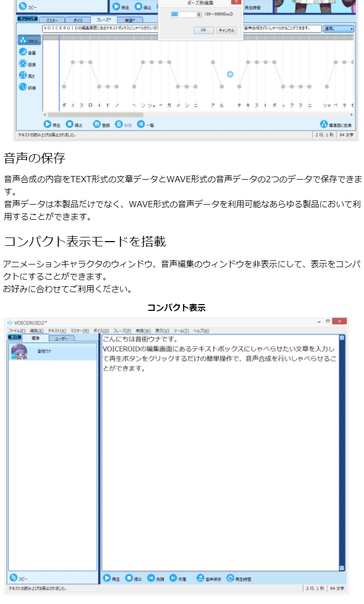Open the ツール(T) menu
364x604 pixels.
[181, 331]
